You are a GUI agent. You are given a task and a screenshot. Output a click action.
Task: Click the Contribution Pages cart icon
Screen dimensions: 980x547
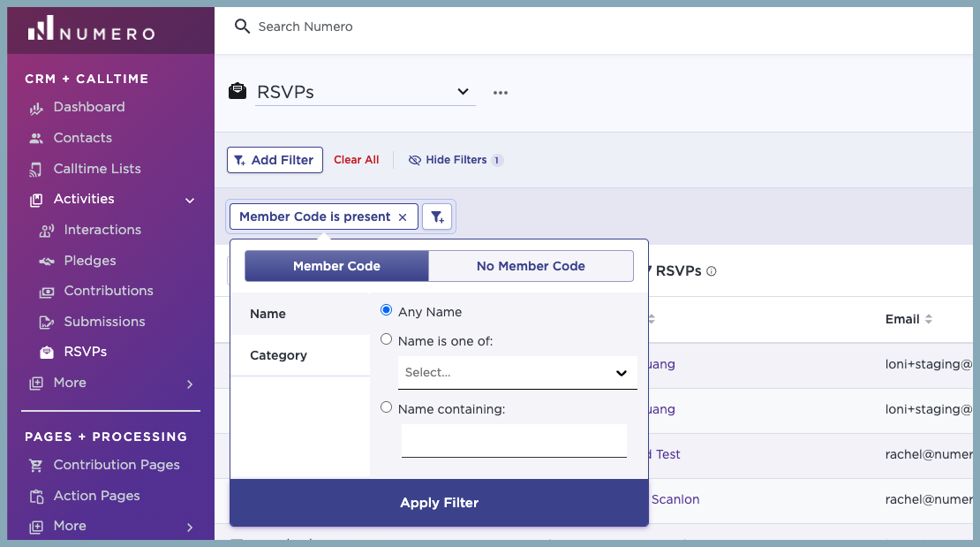tap(36, 466)
